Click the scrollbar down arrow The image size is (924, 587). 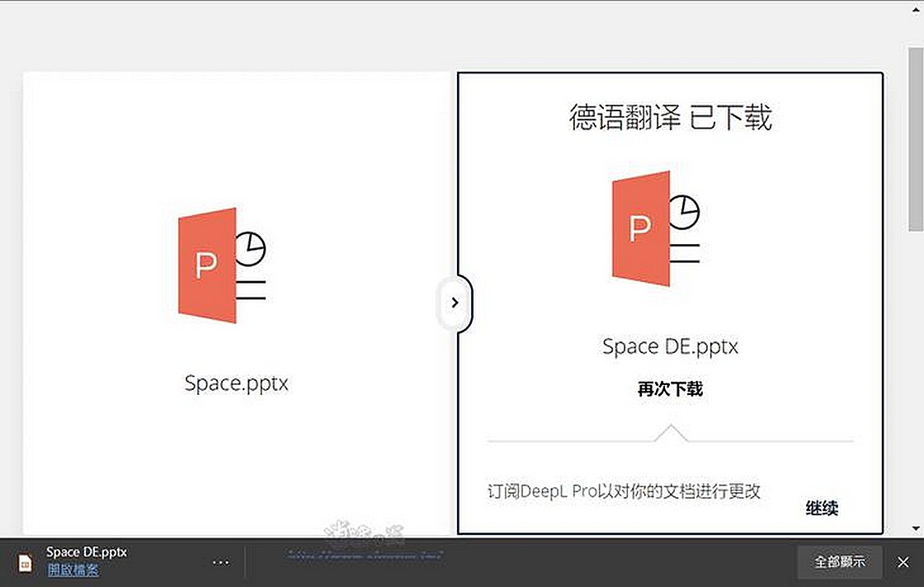pos(916,528)
